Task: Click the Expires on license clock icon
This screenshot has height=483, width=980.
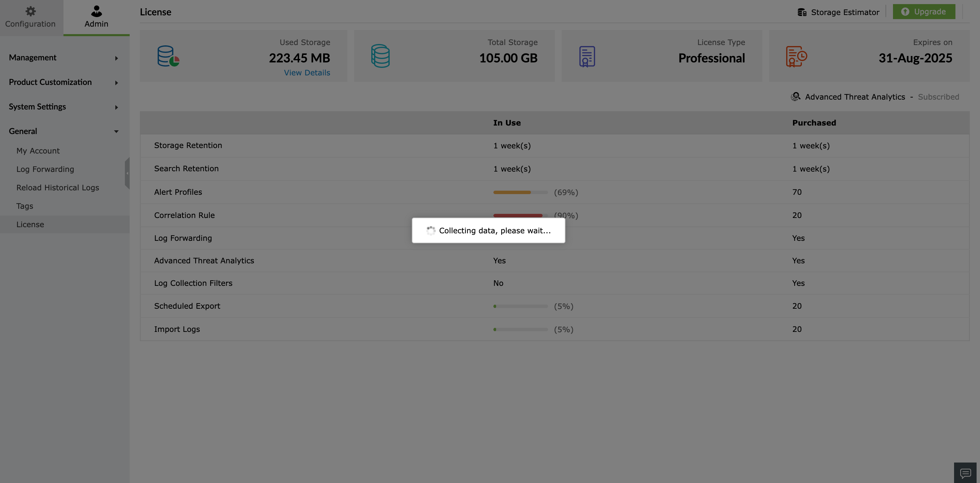Action: pyautogui.click(x=796, y=56)
